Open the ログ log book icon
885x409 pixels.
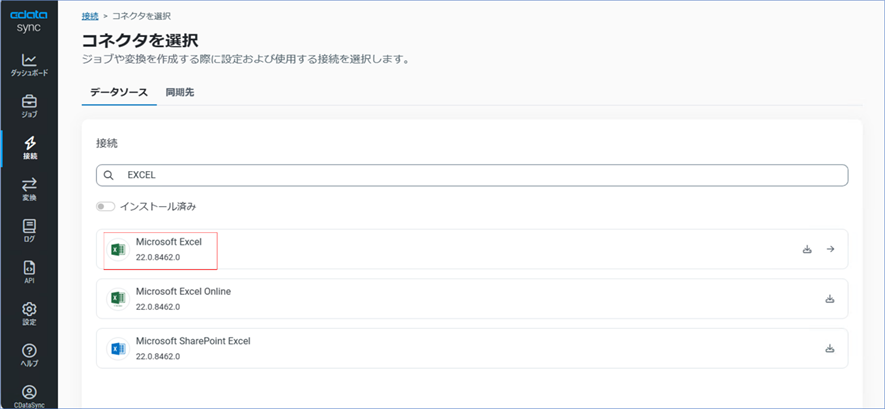[29, 226]
